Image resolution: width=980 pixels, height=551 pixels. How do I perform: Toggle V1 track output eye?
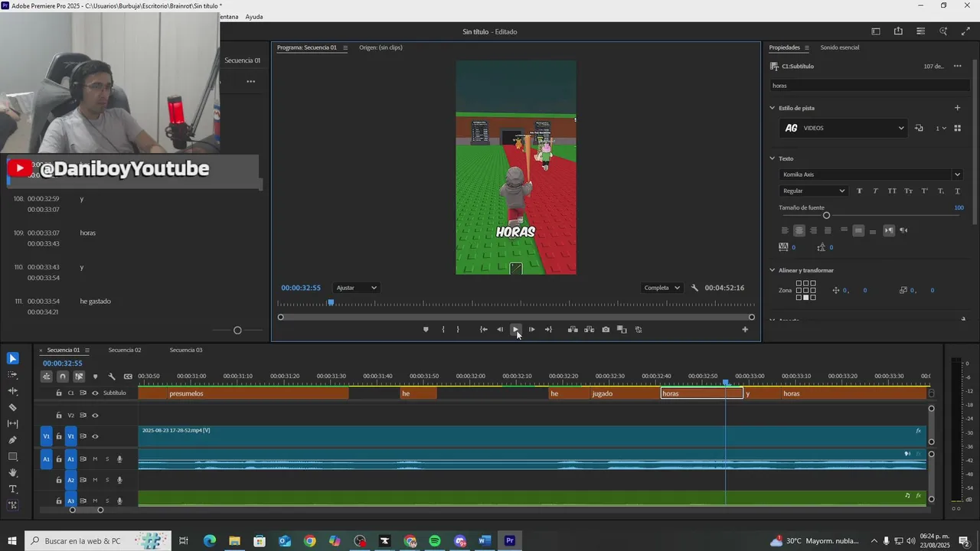[x=95, y=436]
